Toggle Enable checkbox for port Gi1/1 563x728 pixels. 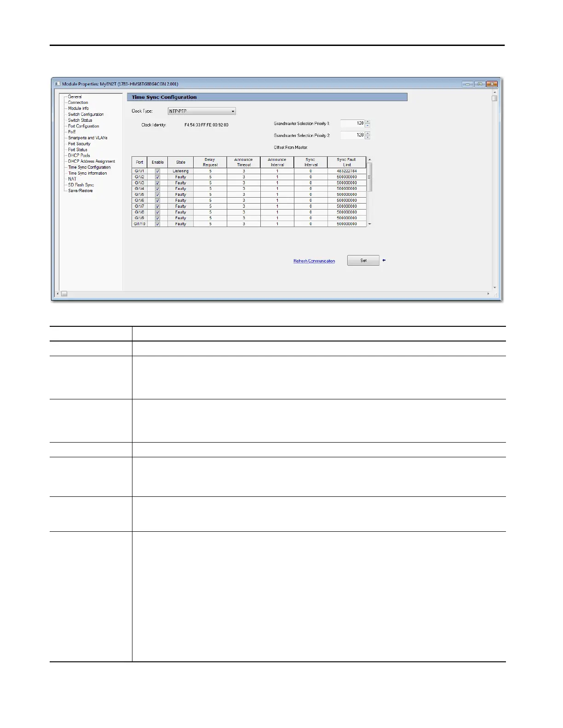pos(157,171)
